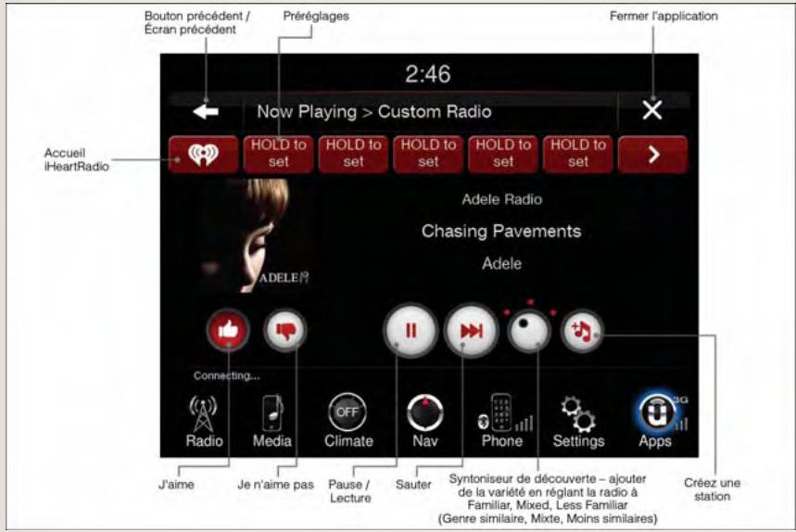The image size is (796, 532).
Task: Open the Radio menu
Action: pos(204,422)
